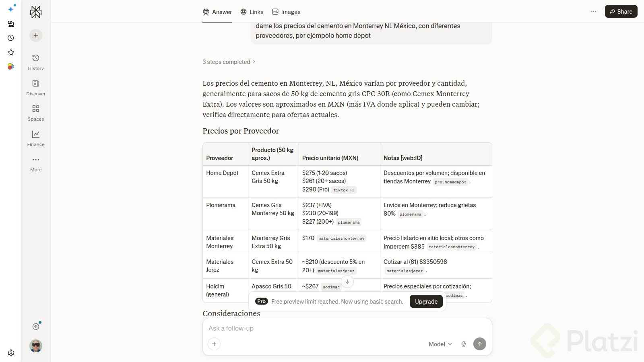Open the three-dots options menu near Share

(x=594, y=11)
